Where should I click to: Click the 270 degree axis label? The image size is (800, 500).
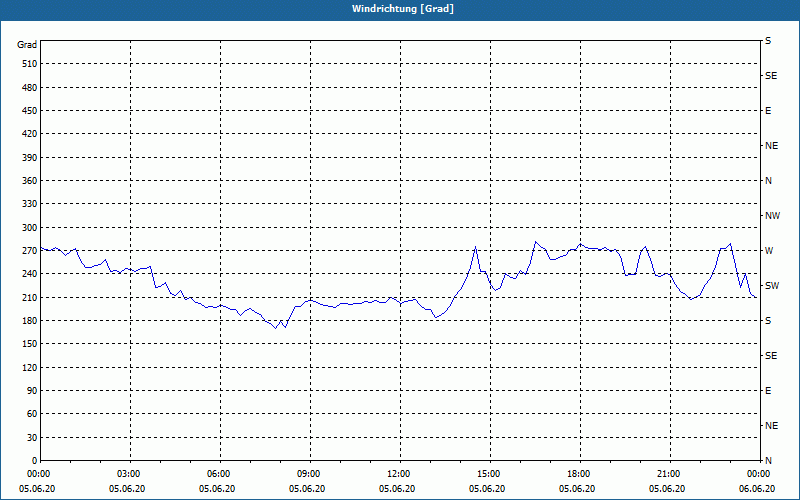(30, 251)
